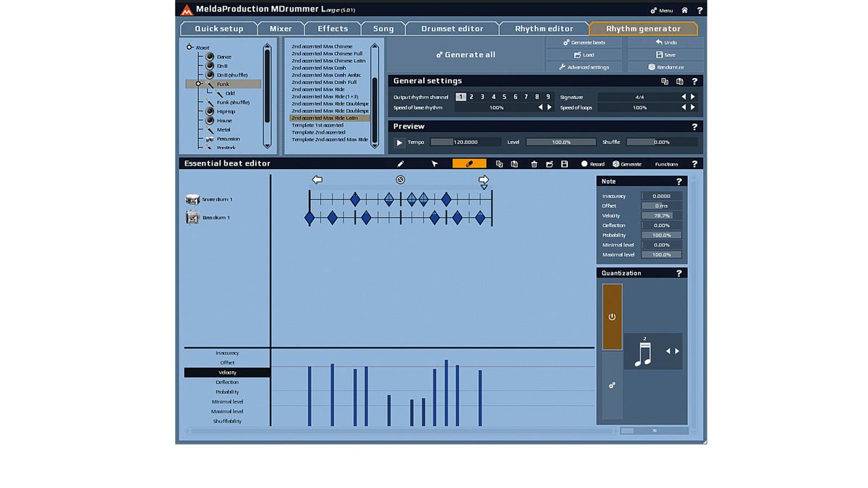Open quantization settings gears icon
868x488 pixels.
(612, 385)
